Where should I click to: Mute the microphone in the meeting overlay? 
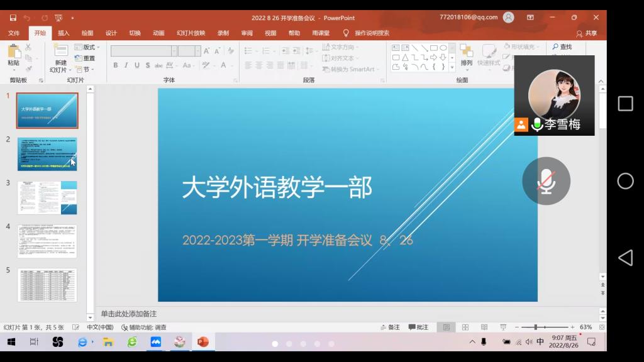click(x=546, y=180)
